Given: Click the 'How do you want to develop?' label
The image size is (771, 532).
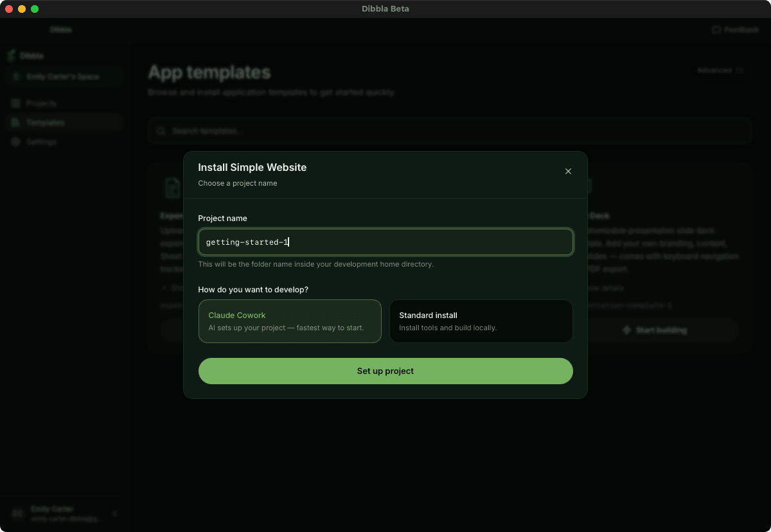Looking at the screenshot, I should 253,290.
